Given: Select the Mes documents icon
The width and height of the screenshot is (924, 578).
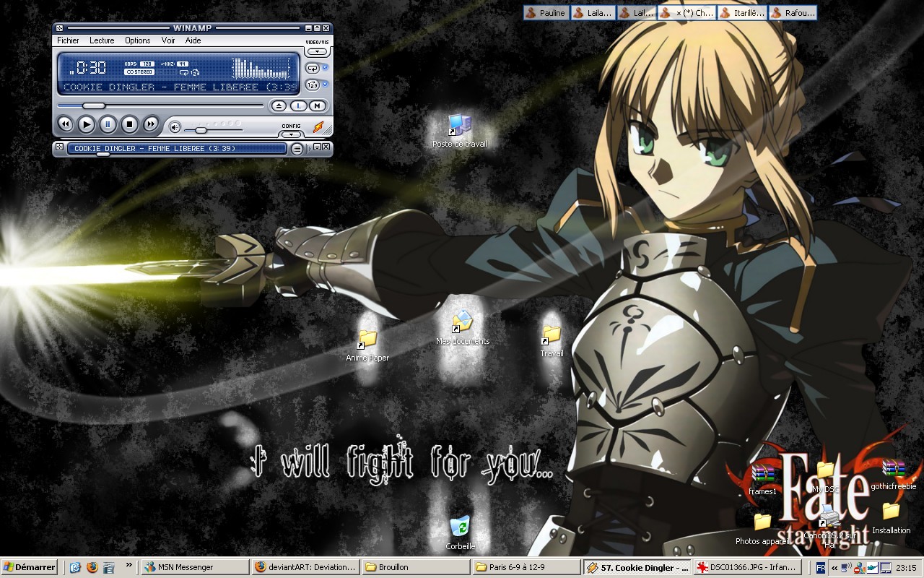Looking at the screenshot, I should 462,328.
